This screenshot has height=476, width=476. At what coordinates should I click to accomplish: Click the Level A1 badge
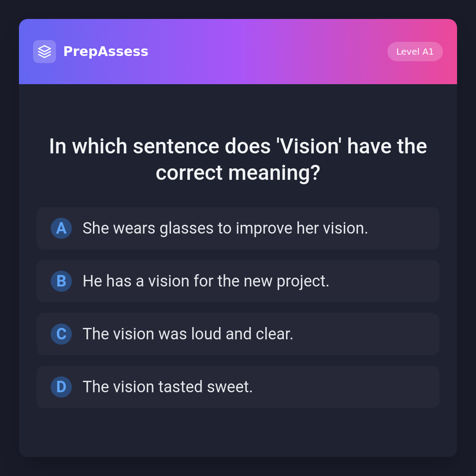(x=415, y=52)
